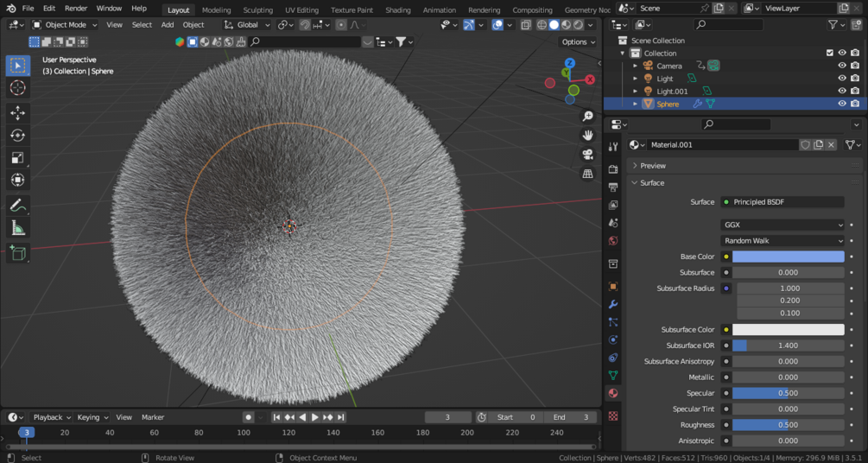
Task: Switch to the Modeling workspace tab
Action: coord(216,10)
